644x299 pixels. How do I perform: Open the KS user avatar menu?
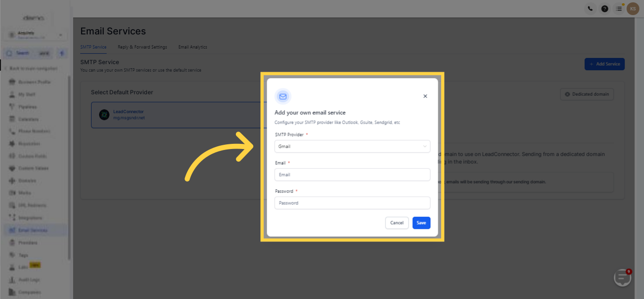(x=633, y=8)
